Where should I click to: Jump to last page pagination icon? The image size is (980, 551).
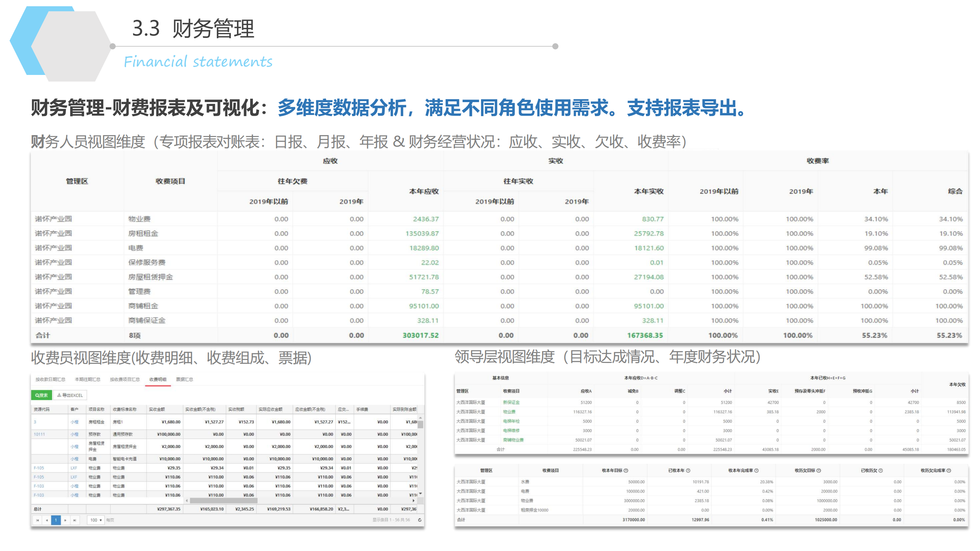click(75, 520)
